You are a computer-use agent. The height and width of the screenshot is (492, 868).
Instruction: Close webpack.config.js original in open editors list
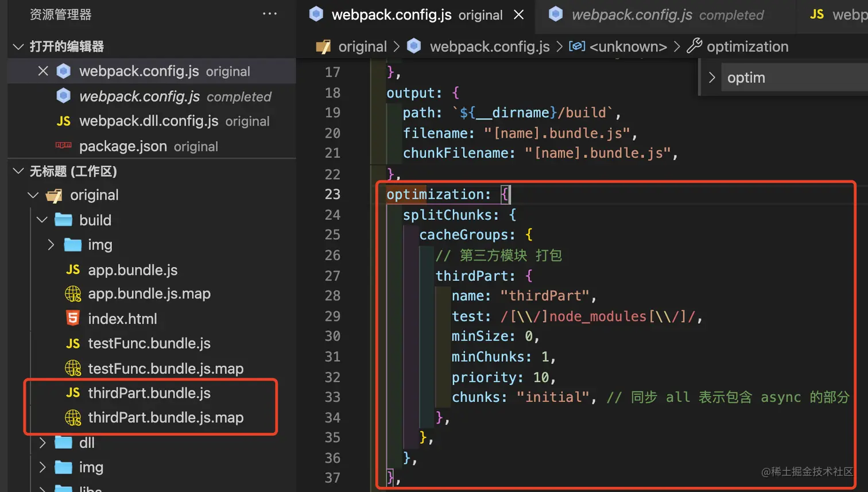point(43,71)
